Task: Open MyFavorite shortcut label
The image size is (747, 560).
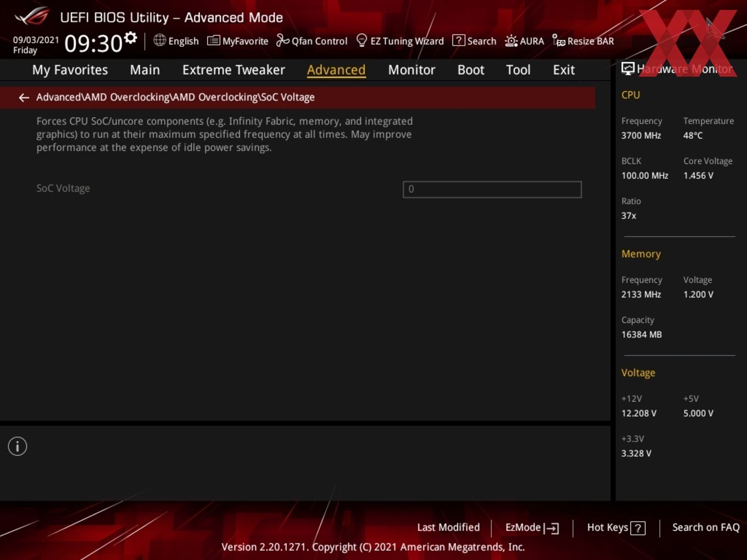Action: coord(245,41)
